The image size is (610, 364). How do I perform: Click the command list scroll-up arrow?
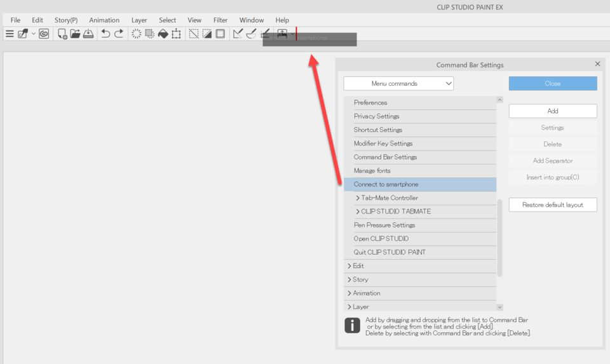point(500,100)
